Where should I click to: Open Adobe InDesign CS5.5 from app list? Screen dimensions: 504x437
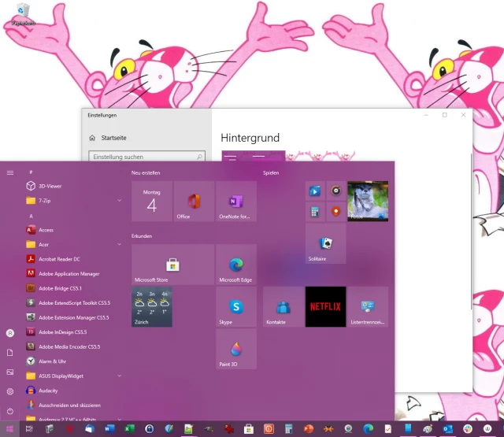pos(63,331)
